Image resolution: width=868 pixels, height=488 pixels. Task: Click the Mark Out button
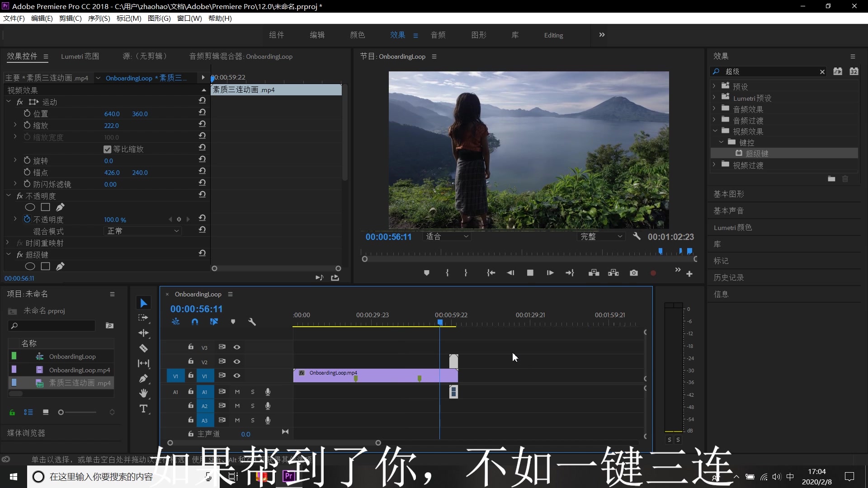click(466, 273)
